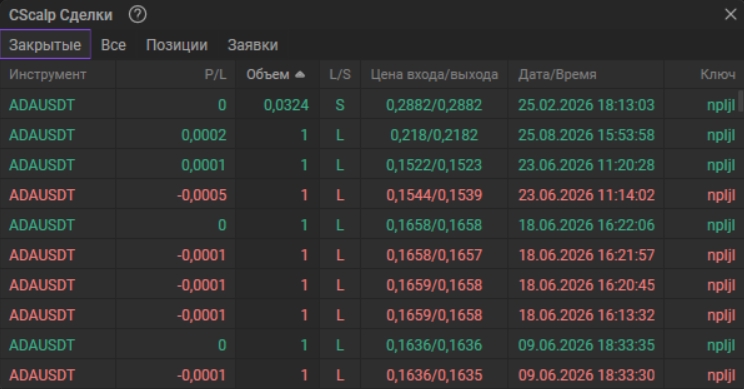Click price cell 0,1522/0,1523
Image resolution: width=744 pixels, height=389 pixels.
(434, 165)
